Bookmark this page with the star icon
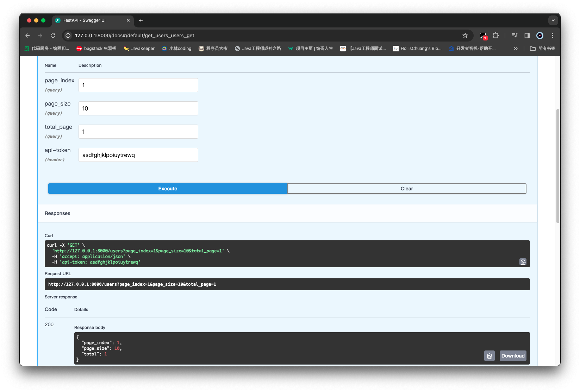The image size is (580, 392). tap(465, 36)
